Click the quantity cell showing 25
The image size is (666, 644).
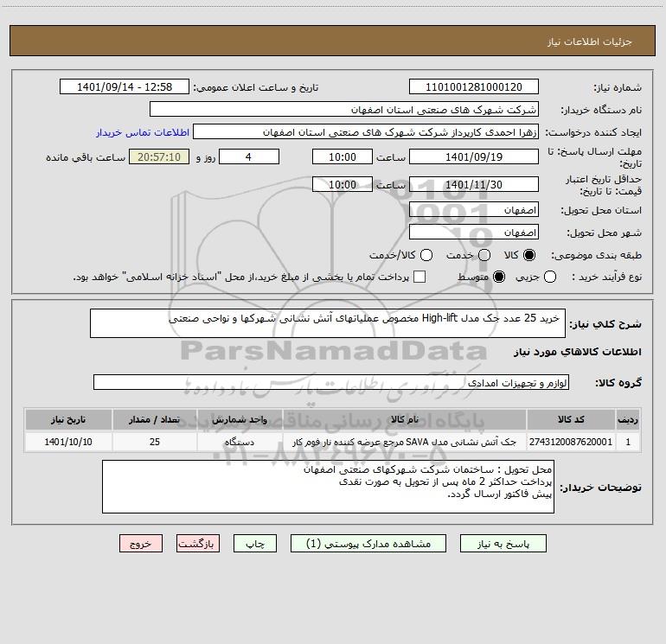coord(155,442)
